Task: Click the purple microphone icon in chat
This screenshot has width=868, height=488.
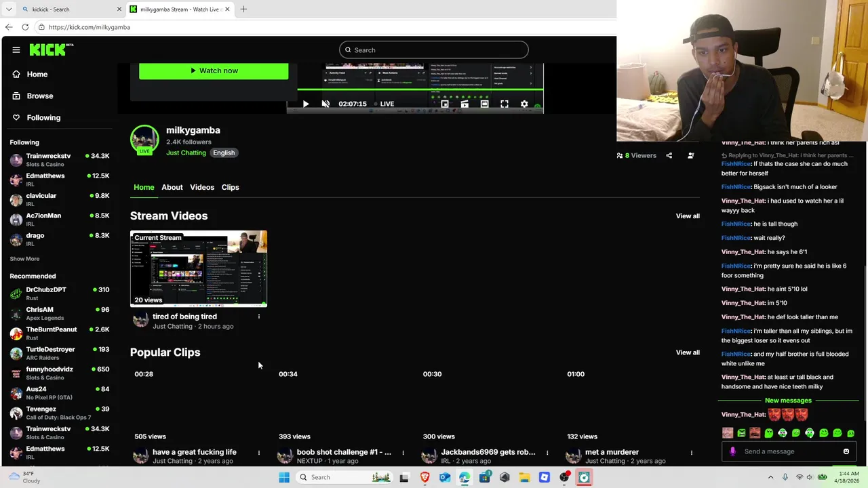Action: [732, 451]
